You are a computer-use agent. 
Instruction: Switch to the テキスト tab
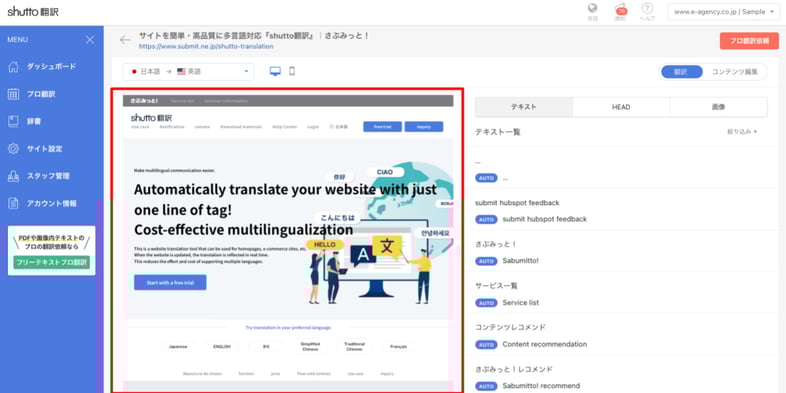click(x=524, y=107)
